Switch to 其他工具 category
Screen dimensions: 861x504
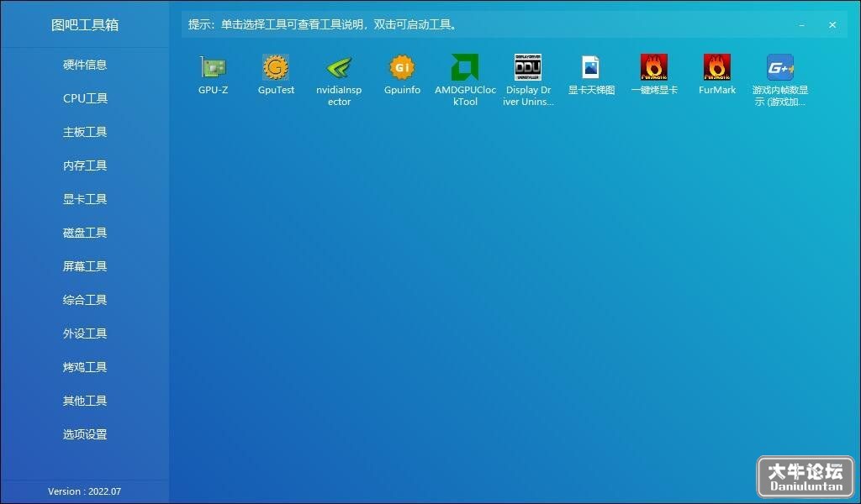click(x=85, y=401)
